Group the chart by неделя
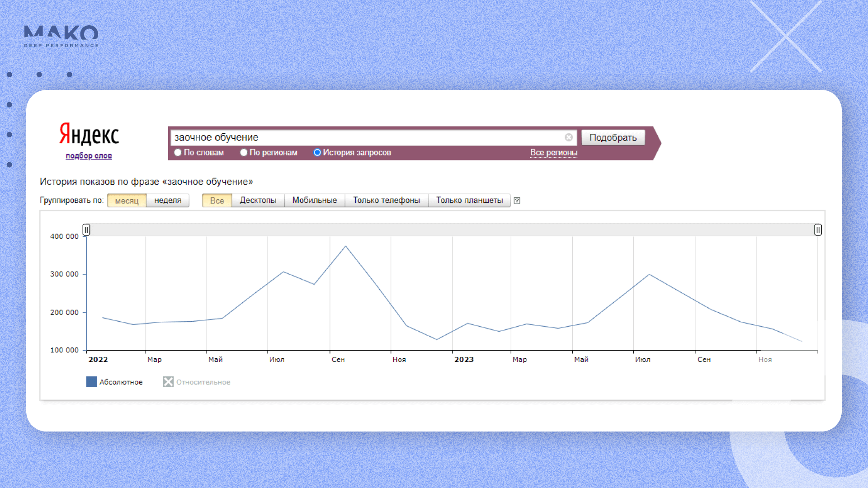 pos(168,200)
